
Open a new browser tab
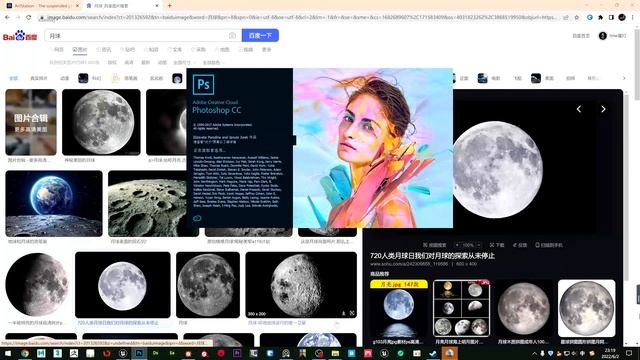click(170, 6)
